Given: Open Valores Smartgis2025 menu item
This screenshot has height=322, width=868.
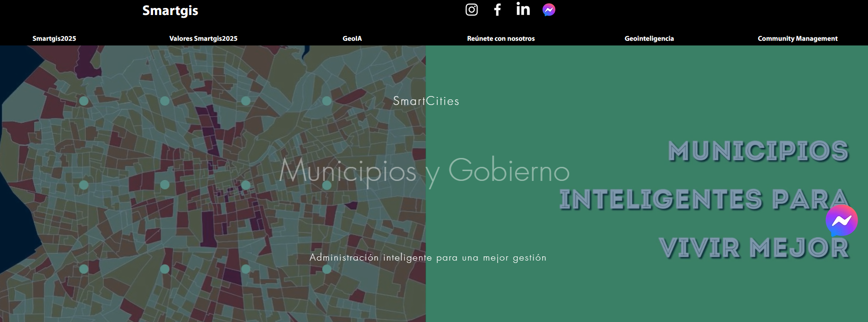Looking at the screenshot, I should tap(203, 38).
